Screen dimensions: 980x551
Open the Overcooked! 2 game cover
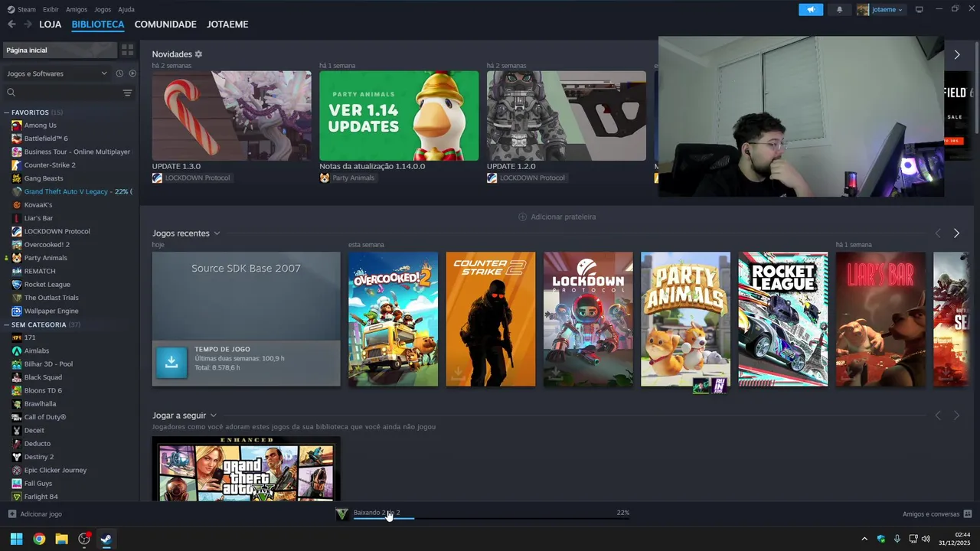pos(393,319)
